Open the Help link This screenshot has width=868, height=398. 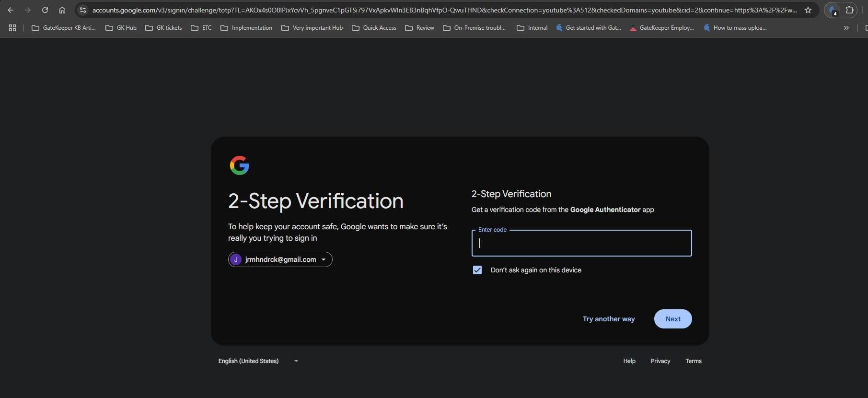(x=629, y=361)
